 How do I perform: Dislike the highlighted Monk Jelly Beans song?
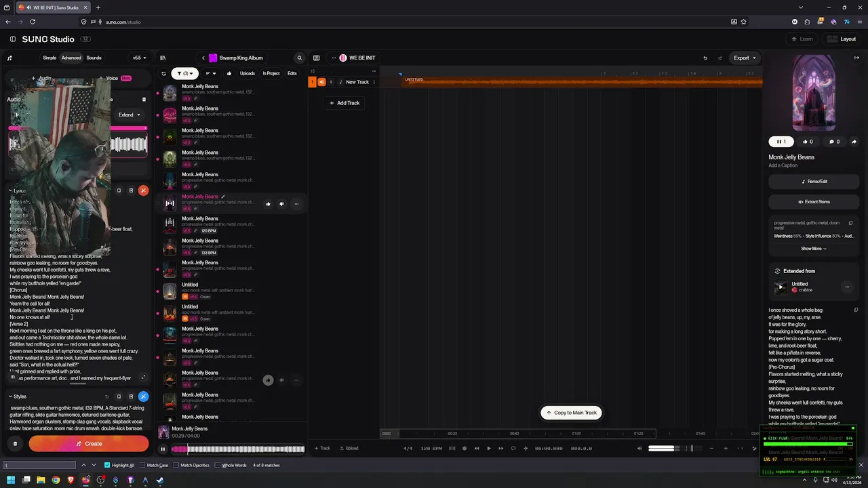click(281, 203)
